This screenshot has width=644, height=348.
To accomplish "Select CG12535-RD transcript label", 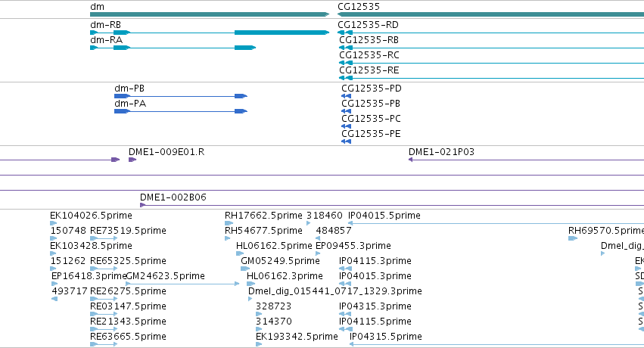I will click(368, 25).
